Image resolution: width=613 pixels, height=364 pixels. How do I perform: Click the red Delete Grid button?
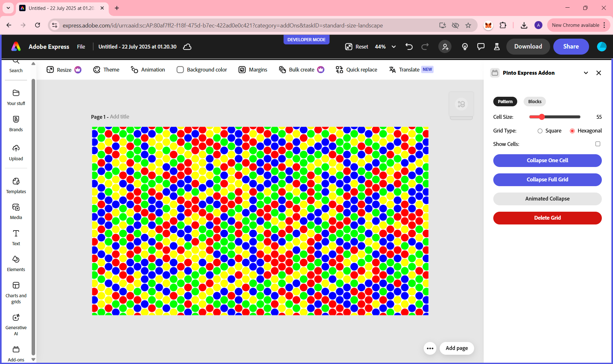click(x=547, y=218)
